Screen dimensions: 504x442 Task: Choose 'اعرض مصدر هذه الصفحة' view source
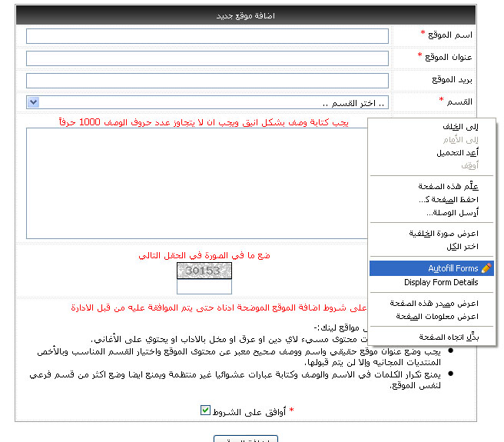[431, 304]
